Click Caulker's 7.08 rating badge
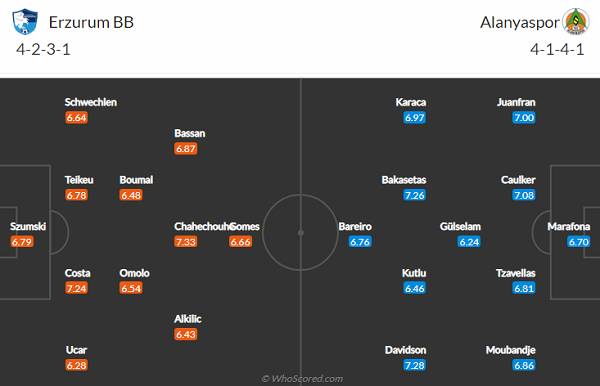 pyautogui.click(x=524, y=195)
